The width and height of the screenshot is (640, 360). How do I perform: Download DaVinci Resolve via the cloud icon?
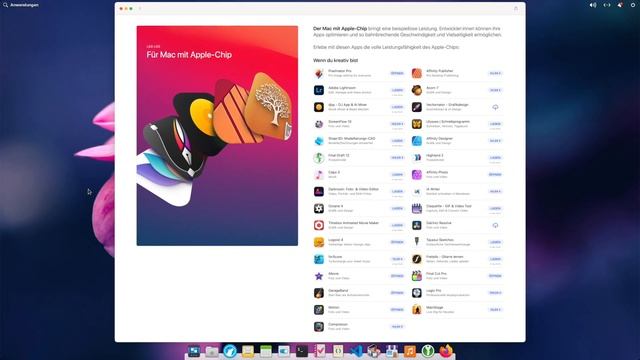(x=495, y=225)
